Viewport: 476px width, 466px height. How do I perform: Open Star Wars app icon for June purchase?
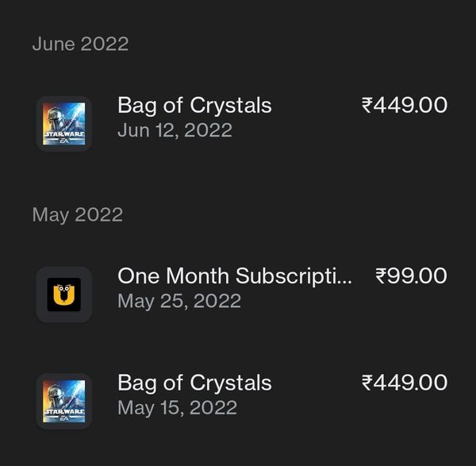(63, 124)
